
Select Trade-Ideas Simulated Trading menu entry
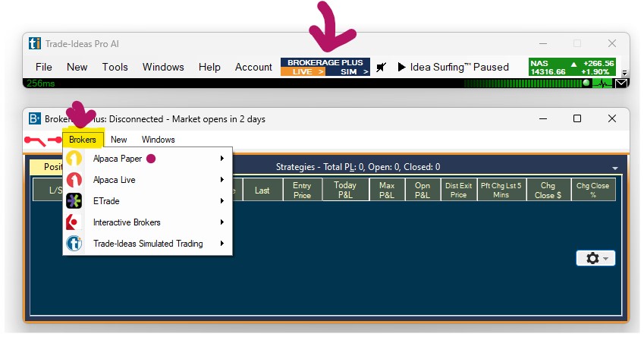click(147, 244)
